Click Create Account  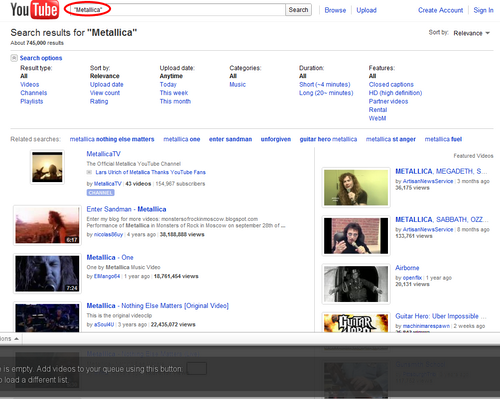pyautogui.click(x=440, y=10)
